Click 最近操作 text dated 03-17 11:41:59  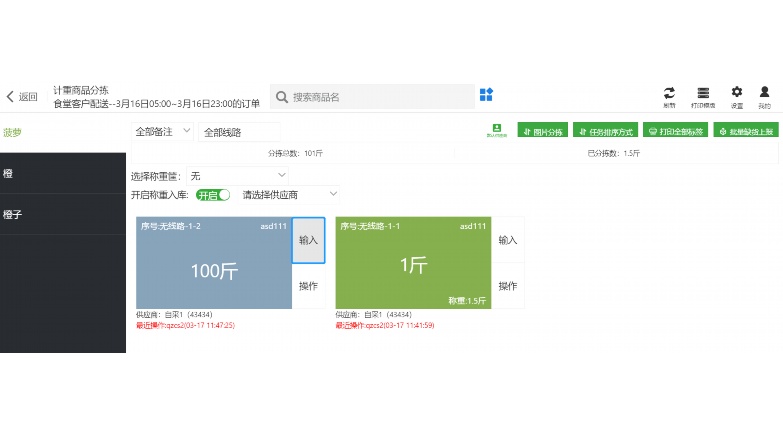tap(385, 325)
